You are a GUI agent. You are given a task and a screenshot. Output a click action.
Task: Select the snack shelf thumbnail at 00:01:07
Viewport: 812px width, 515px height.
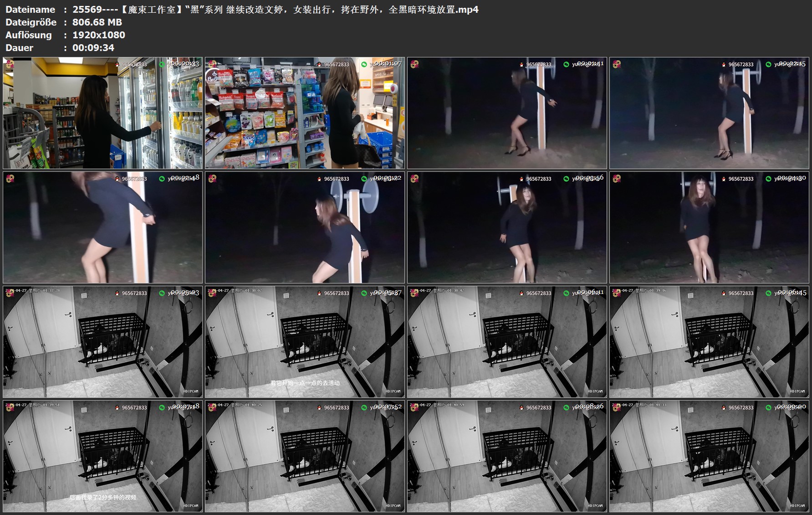click(305, 113)
